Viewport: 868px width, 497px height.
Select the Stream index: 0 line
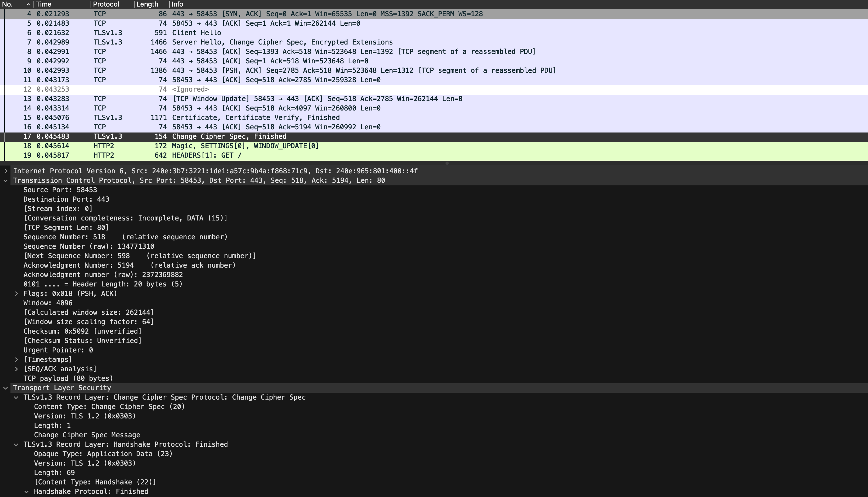[58, 209]
